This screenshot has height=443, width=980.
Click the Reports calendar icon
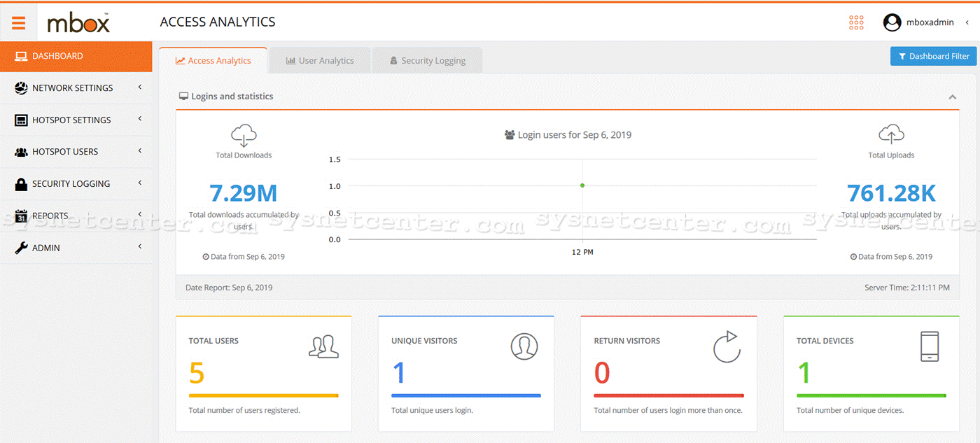coord(21,216)
